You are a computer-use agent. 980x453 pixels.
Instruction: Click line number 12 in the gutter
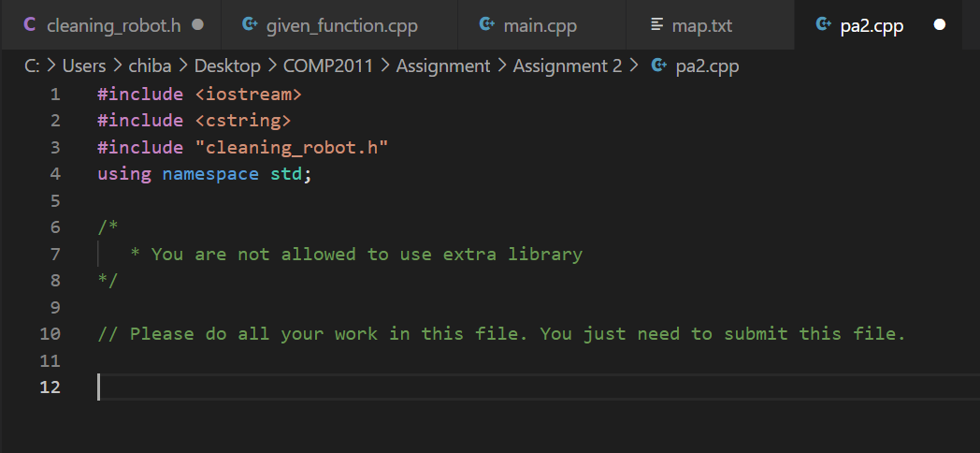point(50,387)
